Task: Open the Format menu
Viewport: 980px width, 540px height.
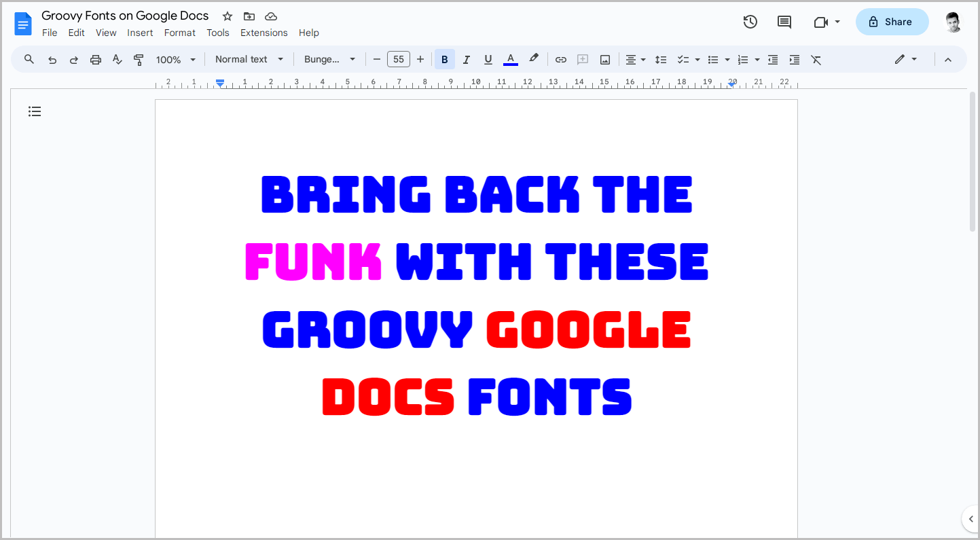Action: 179,32
